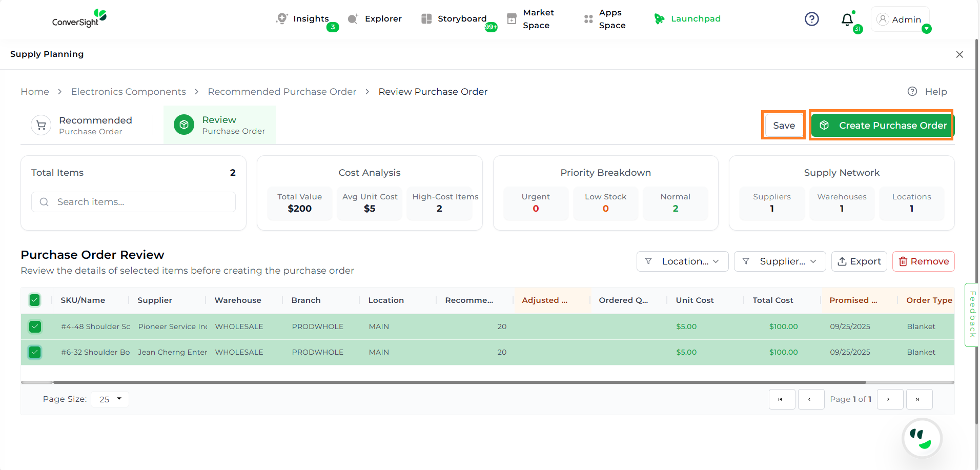Uncheck the #6-32 Shoulder Bolt row
980x470 pixels.
(x=35, y=352)
